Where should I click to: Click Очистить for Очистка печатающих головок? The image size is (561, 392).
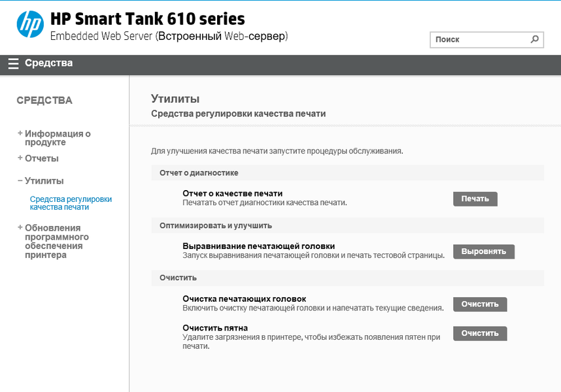(x=480, y=304)
